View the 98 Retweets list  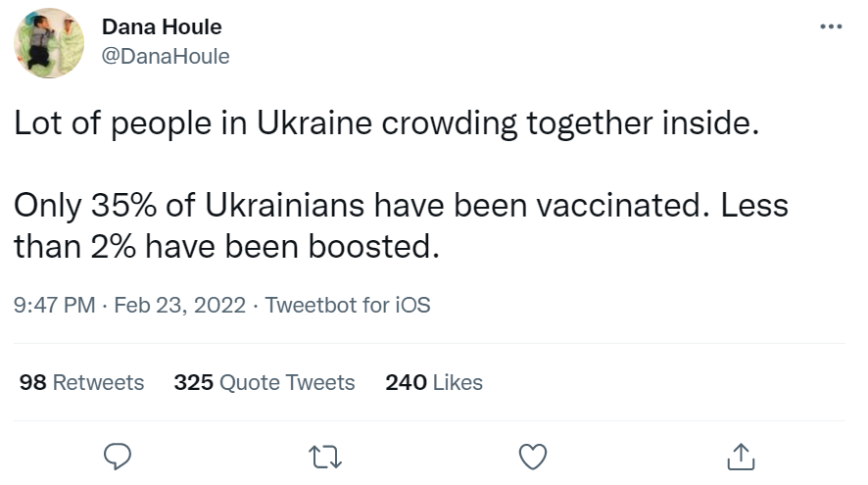pyautogui.click(x=82, y=382)
